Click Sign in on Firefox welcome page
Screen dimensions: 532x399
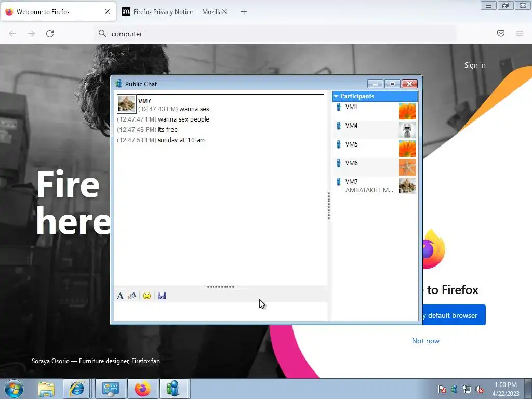pyautogui.click(x=475, y=65)
